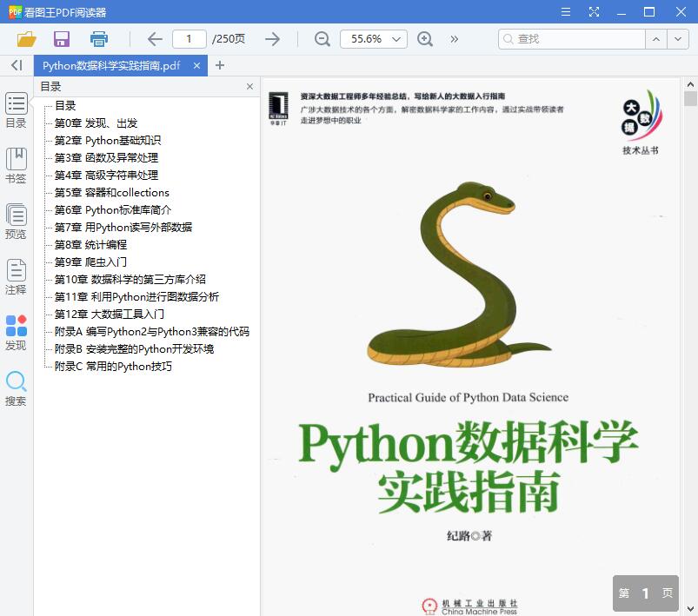Screen dimensions: 698x616
Task: Open the 搜索 search panel
Action: point(16,388)
